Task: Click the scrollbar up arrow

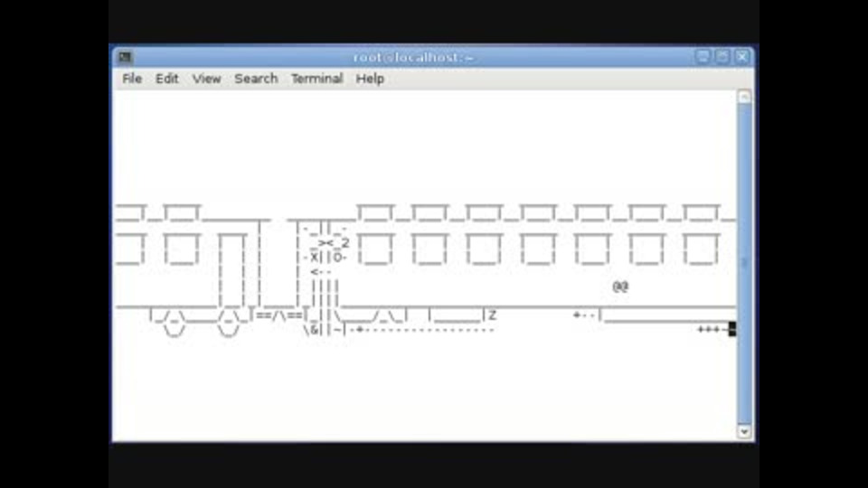Action: coord(744,97)
